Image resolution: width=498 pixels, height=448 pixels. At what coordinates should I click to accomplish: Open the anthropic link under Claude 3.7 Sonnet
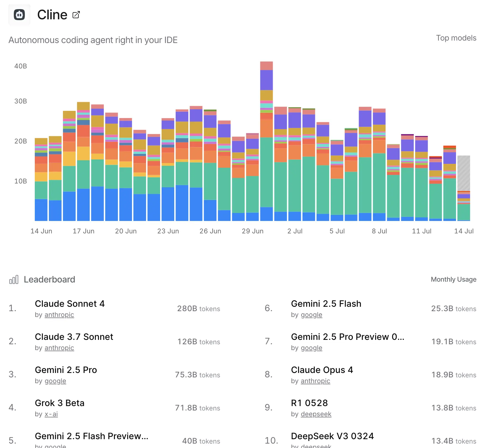[59, 348]
